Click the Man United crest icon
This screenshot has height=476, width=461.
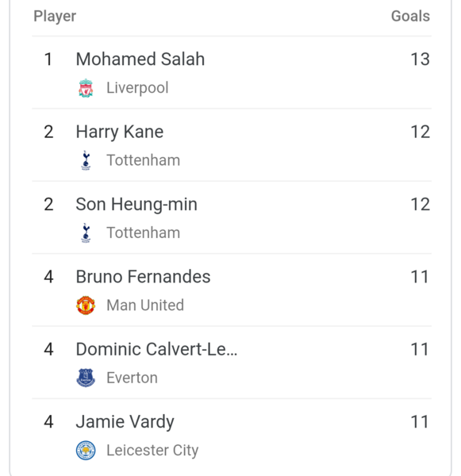tap(86, 305)
